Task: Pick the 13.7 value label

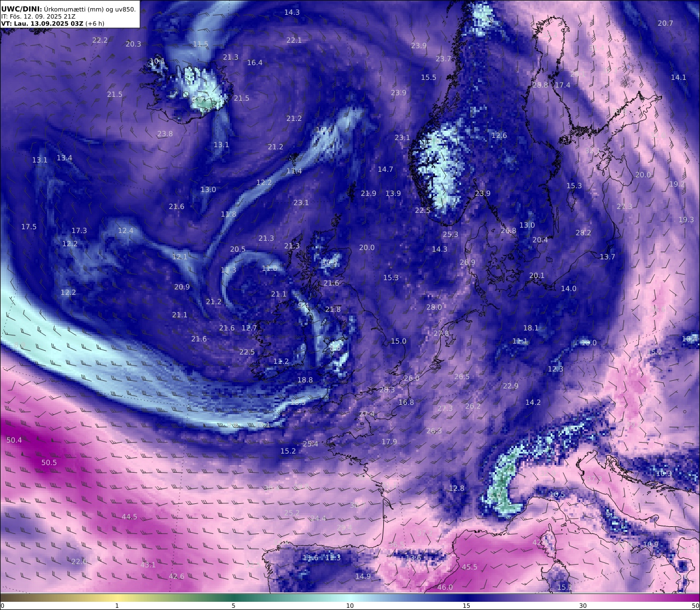Action: click(x=607, y=257)
